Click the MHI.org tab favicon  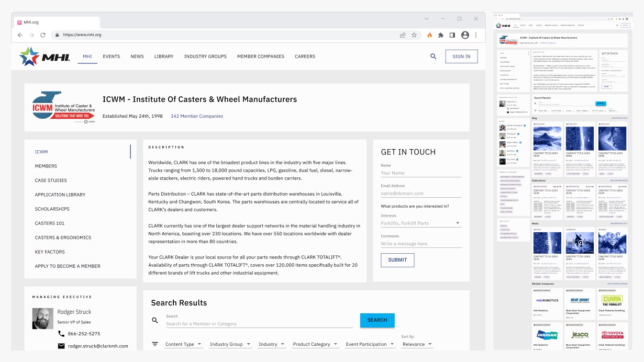point(19,22)
